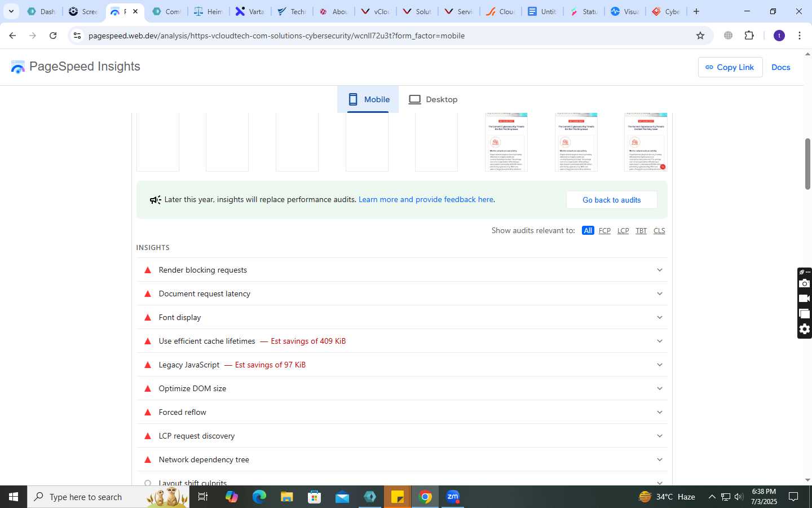This screenshot has width=812, height=508.
Task: Switch to the Varta browser tab
Action: pyautogui.click(x=249, y=11)
